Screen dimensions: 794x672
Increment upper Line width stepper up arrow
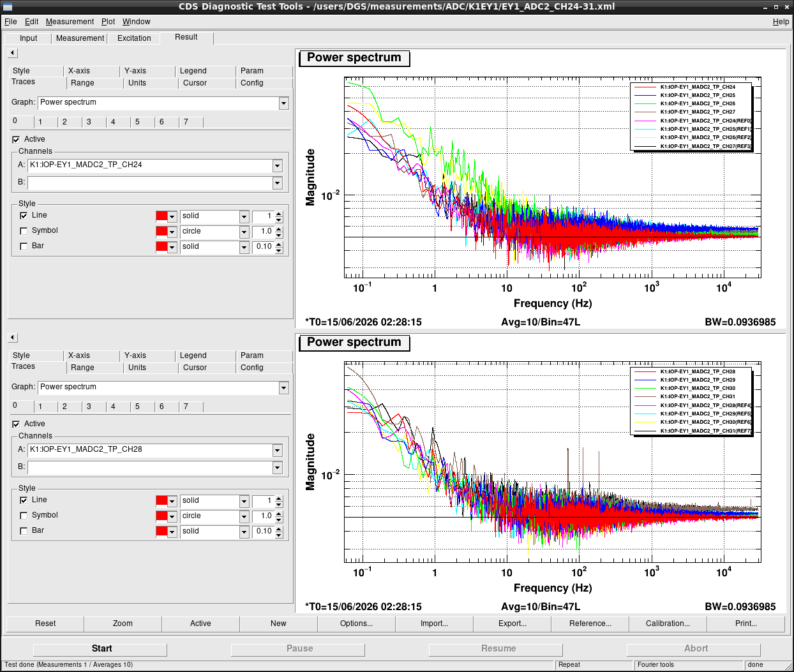[279, 213]
